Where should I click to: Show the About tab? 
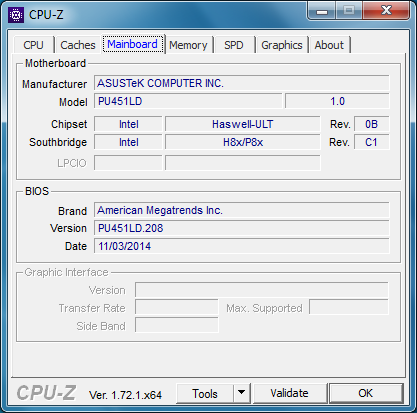pyautogui.click(x=329, y=45)
